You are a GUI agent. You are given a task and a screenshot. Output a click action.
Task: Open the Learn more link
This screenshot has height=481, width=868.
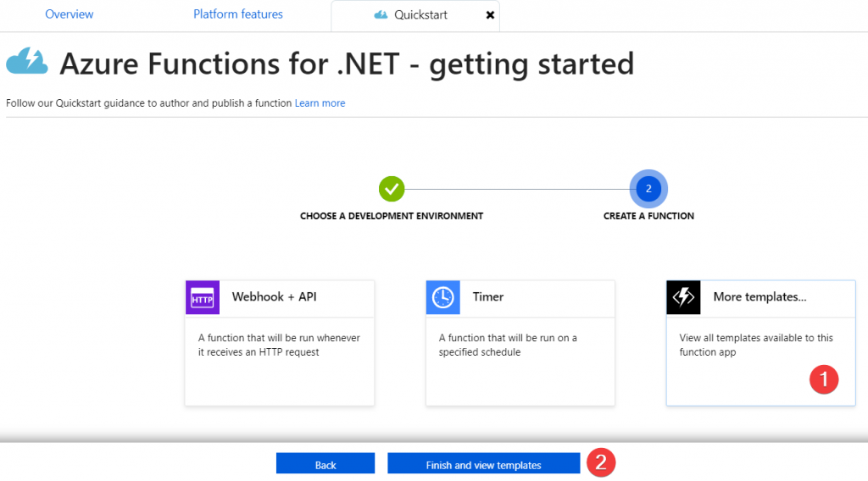(x=320, y=103)
